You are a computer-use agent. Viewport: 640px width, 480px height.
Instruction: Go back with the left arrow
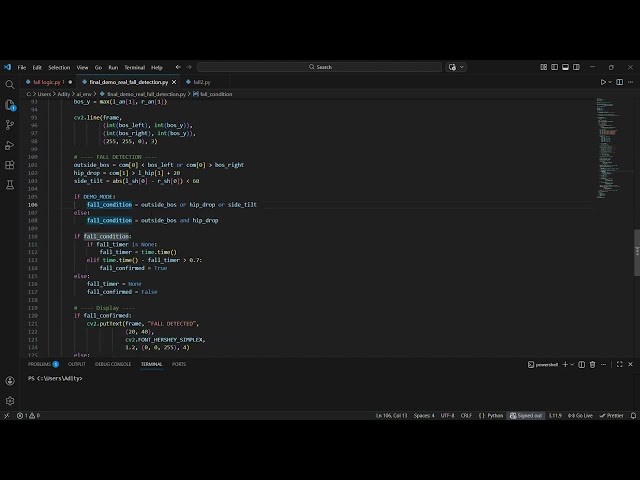pyautogui.click(x=178, y=67)
